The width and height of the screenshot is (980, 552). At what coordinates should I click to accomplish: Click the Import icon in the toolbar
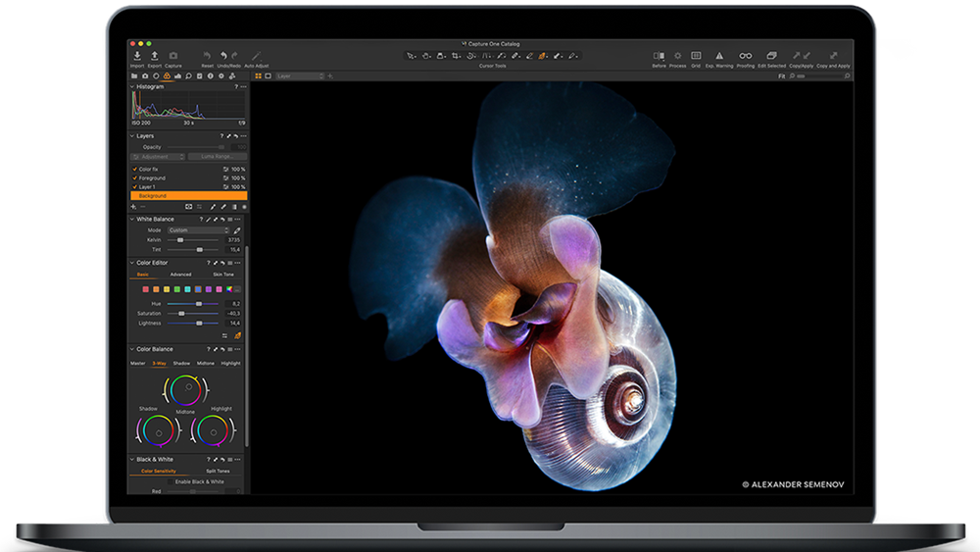point(137,56)
